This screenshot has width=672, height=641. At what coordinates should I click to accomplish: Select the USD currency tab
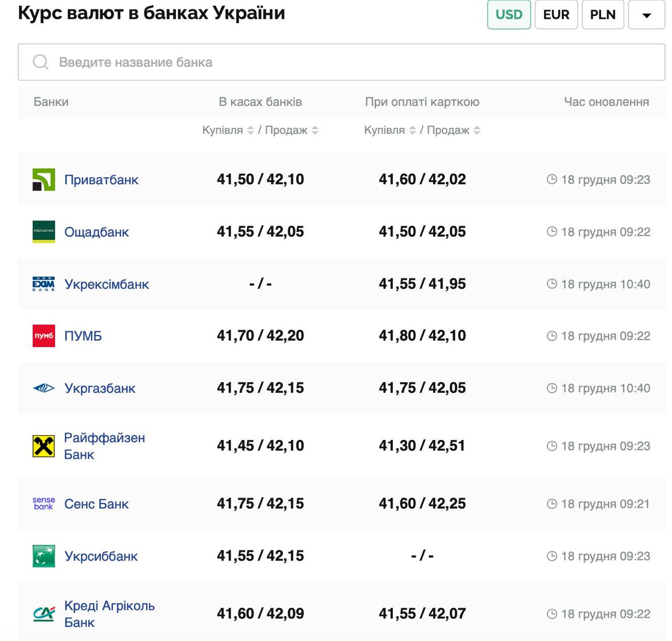point(509,15)
